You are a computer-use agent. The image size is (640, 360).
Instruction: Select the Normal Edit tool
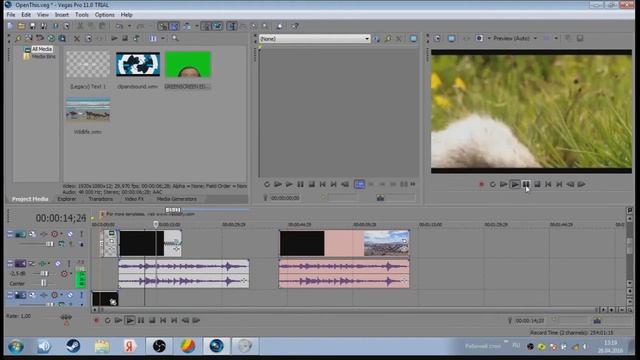pyautogui.click(x=231, y=26)
